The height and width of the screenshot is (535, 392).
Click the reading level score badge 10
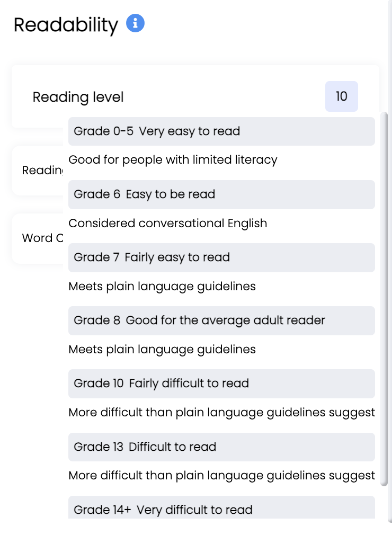coord(342,96)
